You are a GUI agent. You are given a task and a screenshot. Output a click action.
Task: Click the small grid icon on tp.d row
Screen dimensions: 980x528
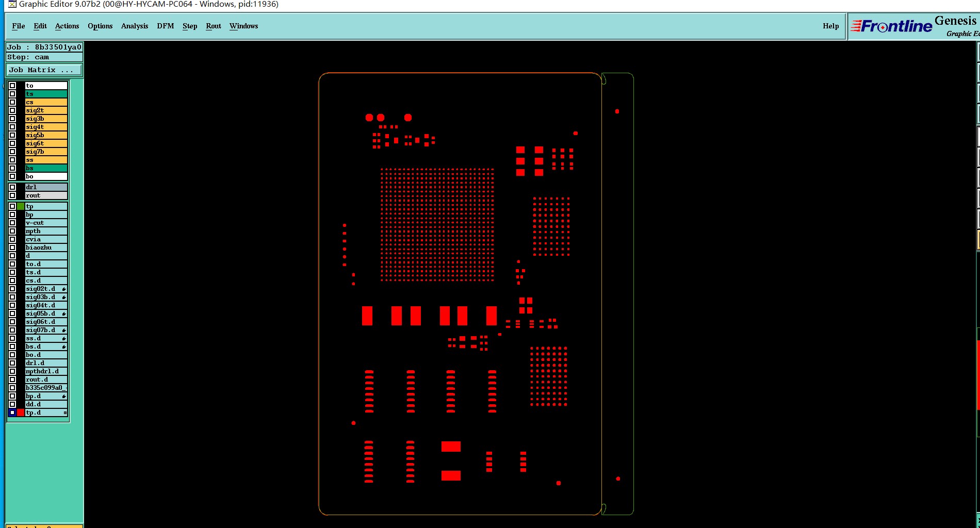[65, 413]
